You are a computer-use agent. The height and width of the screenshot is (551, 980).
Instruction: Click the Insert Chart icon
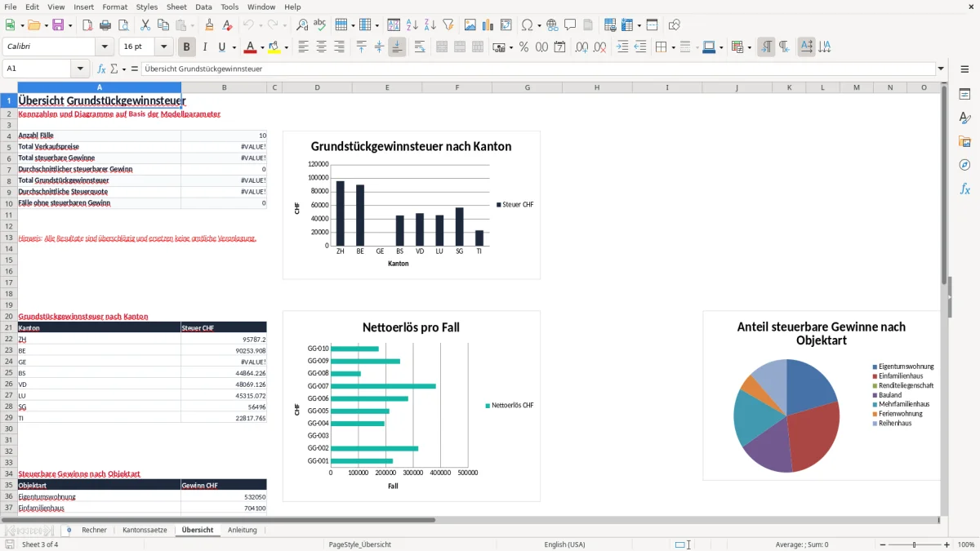(x=488, y=25)
